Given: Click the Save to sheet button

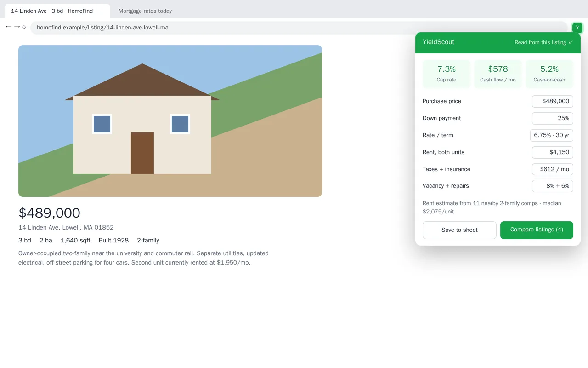Looking at the screenshot, I should point(459,230).
